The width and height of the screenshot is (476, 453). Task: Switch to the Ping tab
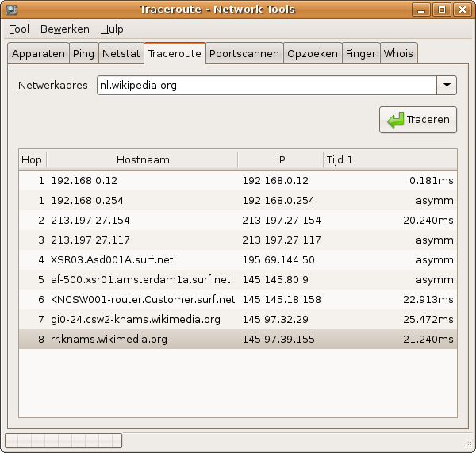coord(83,54)
